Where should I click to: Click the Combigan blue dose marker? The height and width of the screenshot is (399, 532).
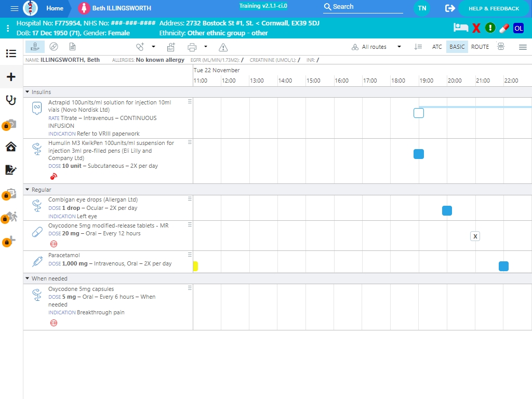point(447,211)
